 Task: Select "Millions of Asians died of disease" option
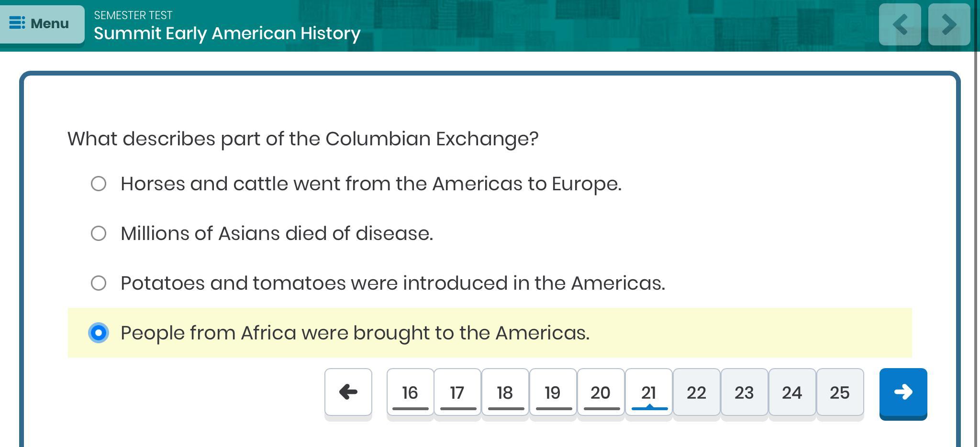click(99, 233)
